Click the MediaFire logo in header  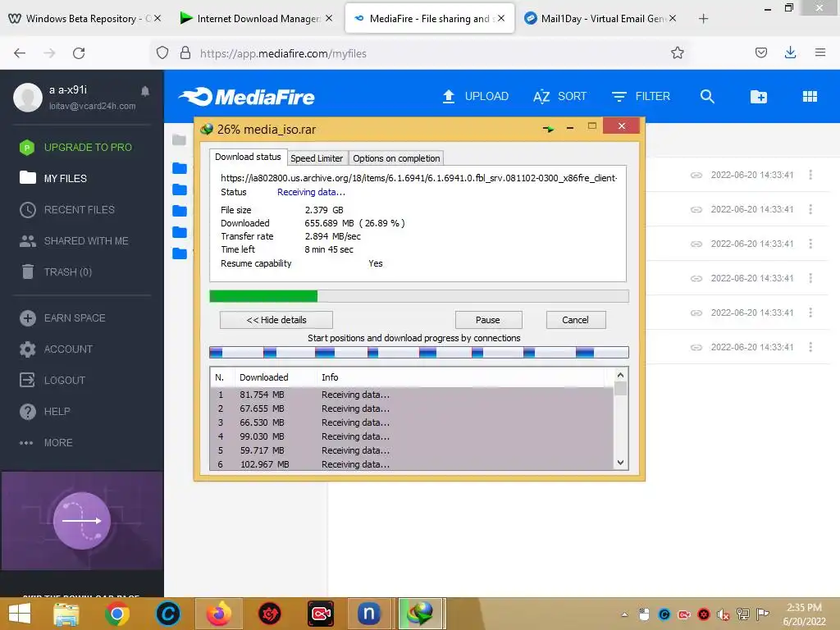click(x=246, y=97)
